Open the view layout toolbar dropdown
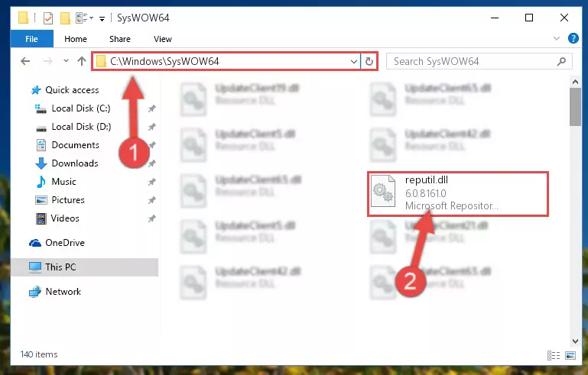 point(84,18)
